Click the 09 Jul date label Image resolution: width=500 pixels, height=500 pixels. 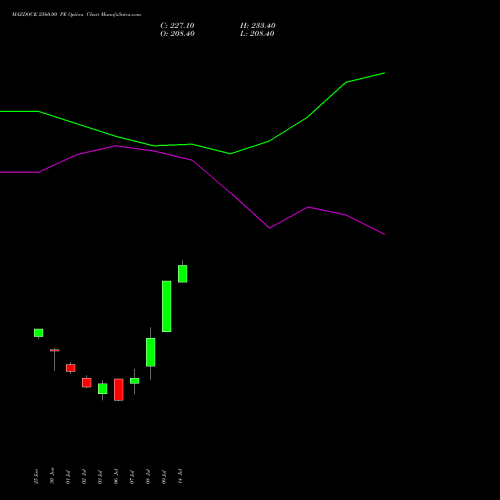point(164,476)
